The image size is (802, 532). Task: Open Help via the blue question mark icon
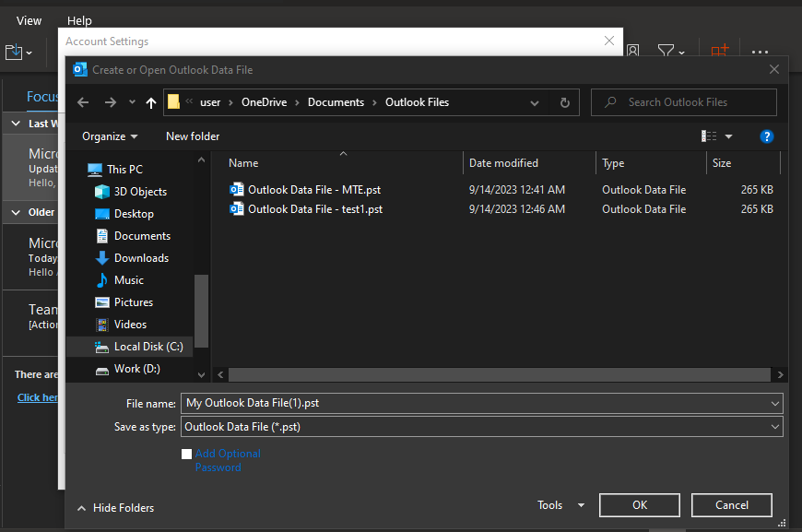point(767,136)
